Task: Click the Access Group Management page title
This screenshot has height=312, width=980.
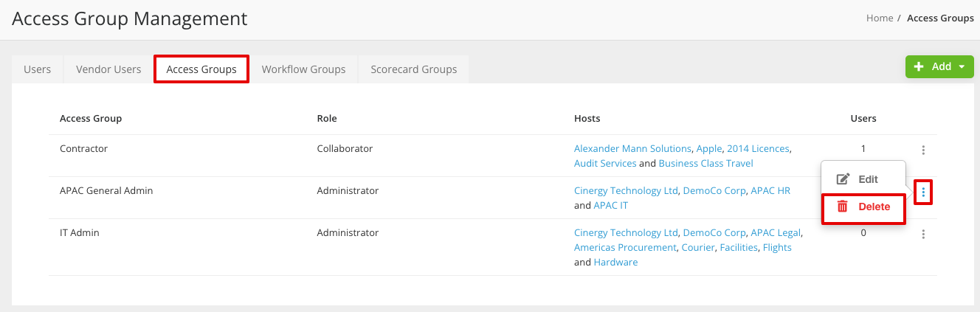Action: click(130, 18)
